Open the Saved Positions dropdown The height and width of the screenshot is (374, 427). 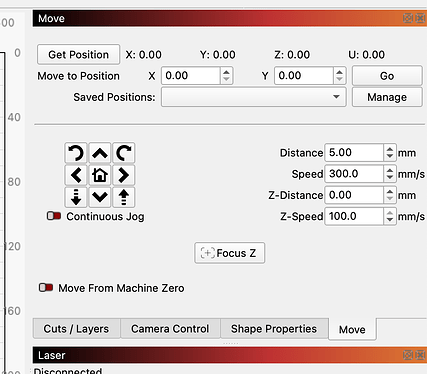click(x=254, y=97)
